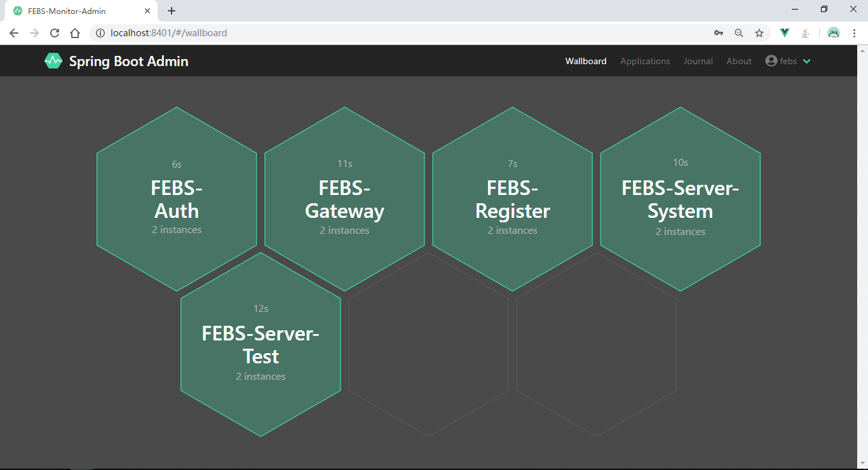The image size is (868, 470).
Task: View site information icon in address bar
Action: [100, 33]
